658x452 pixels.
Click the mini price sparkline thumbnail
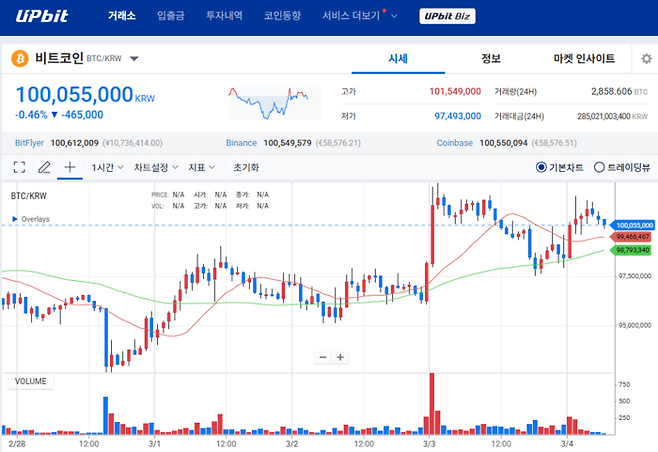267,101
